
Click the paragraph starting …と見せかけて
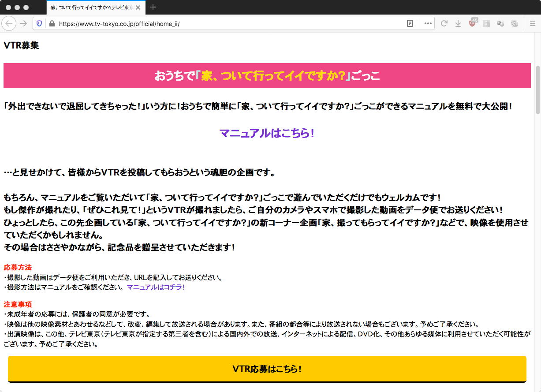pyautogui.click(x=139, y=172)
